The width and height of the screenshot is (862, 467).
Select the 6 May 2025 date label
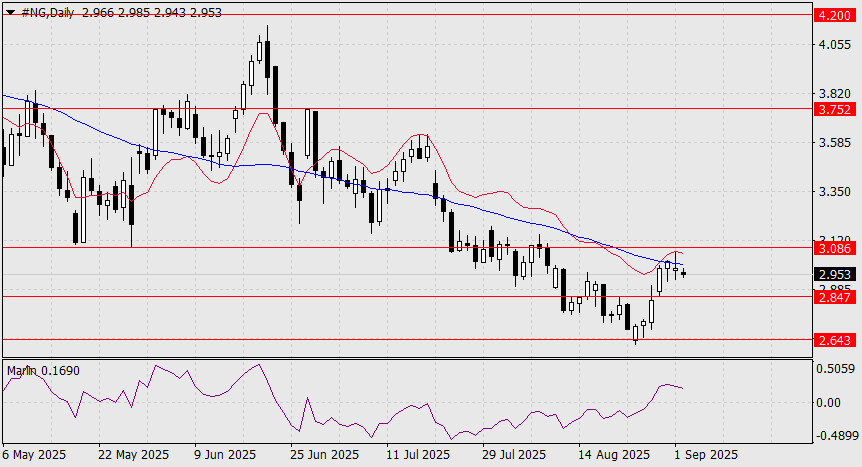click(34, 455)
